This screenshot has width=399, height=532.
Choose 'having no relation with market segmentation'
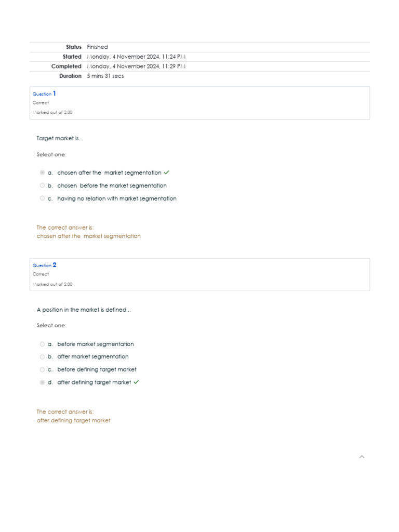click(x=42, y=198)
